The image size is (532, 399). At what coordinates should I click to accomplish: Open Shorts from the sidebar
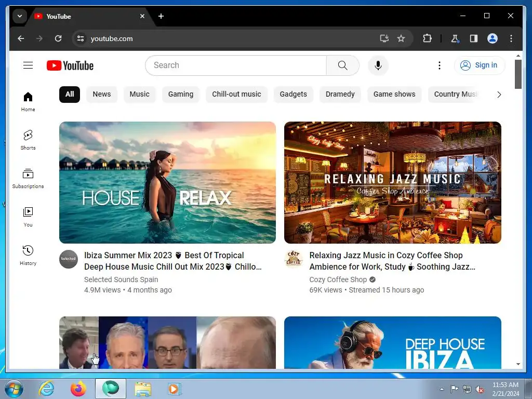(28, 140)
